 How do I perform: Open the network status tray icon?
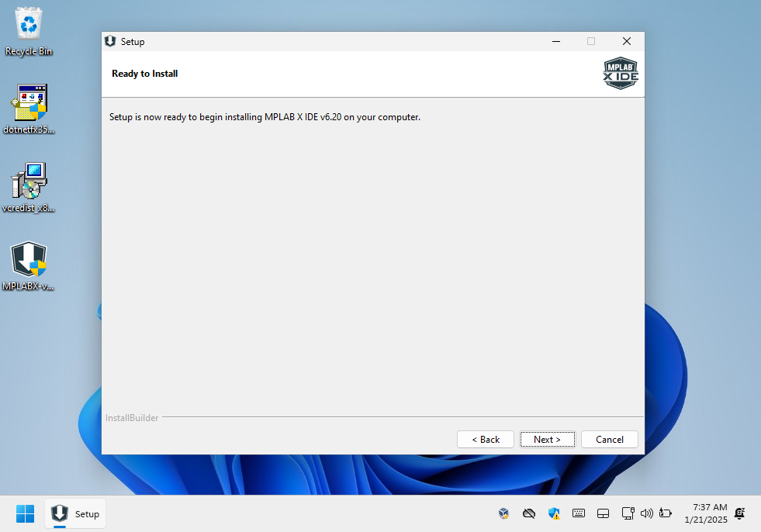pyautogui.click(x=628, y=513)
